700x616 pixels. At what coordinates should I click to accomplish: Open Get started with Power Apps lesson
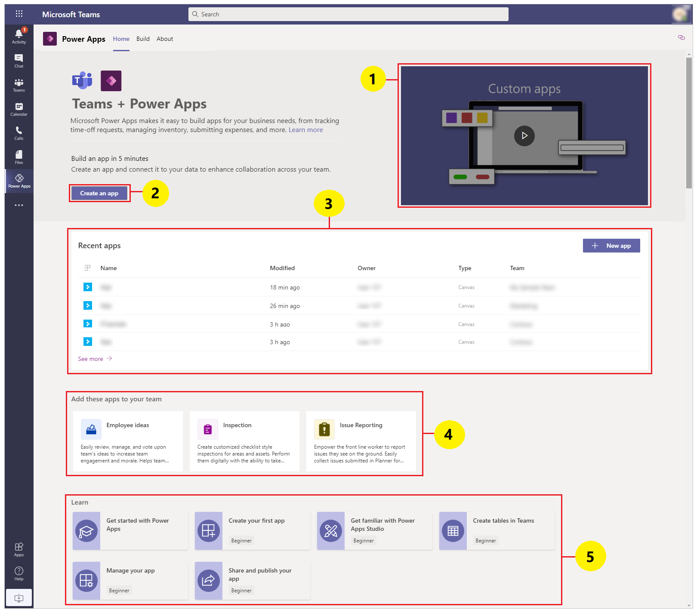click(130, 531)
